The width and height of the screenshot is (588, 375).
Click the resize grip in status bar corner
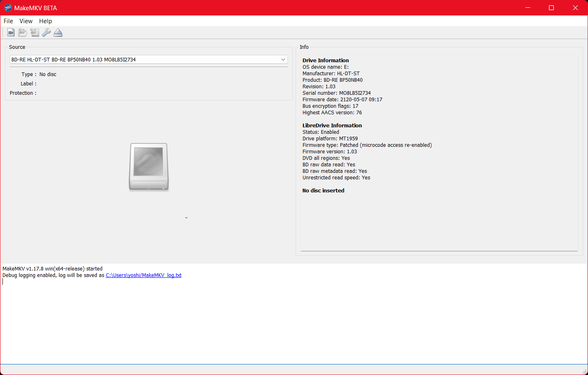click(584, 371)
